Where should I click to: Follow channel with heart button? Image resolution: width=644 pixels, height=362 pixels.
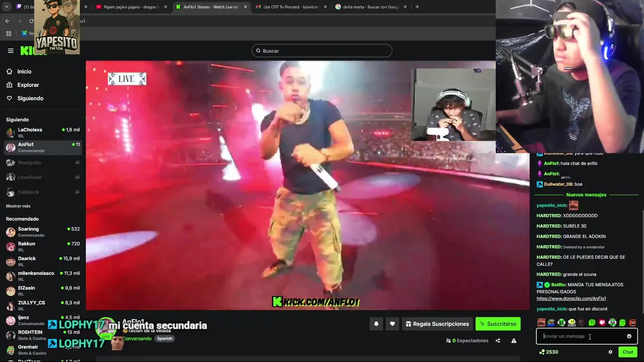(392, 324)
